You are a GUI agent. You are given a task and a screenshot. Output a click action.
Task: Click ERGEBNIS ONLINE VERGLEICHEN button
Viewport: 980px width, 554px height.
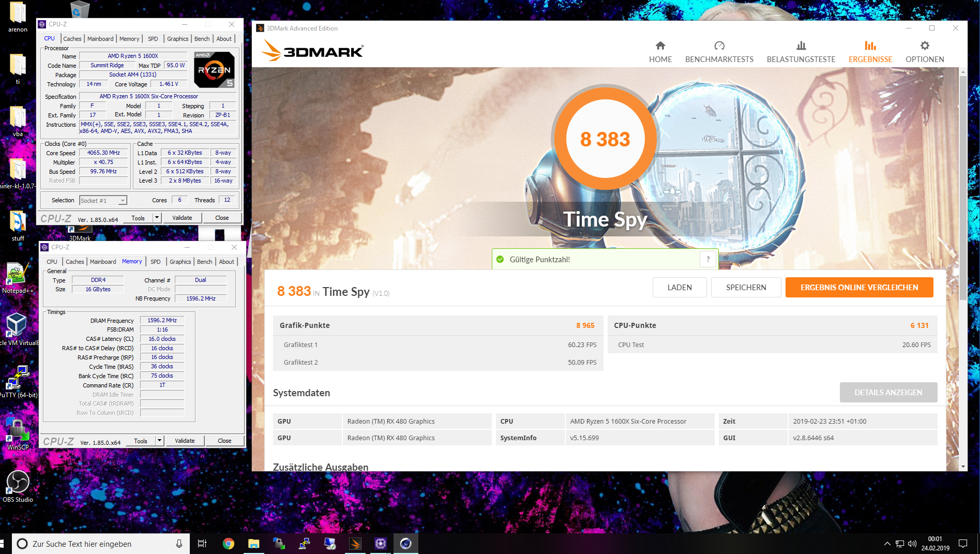[859, 287]
